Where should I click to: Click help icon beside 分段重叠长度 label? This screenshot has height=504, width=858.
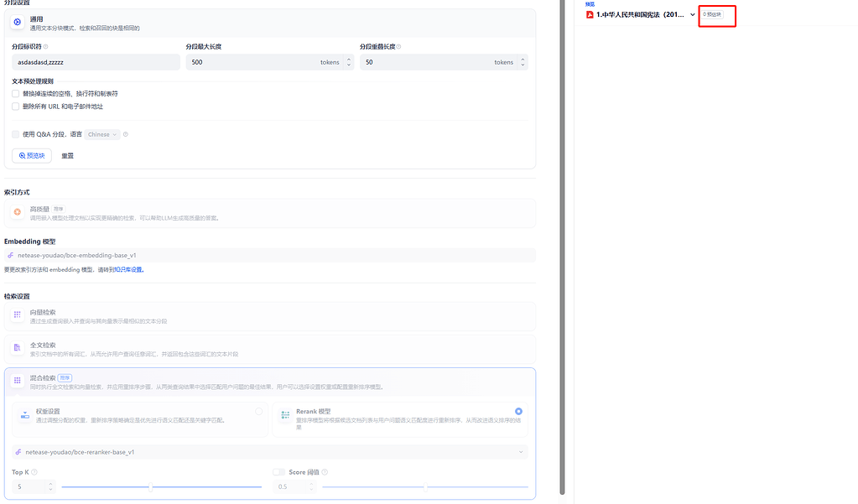[x=399, y=46]
